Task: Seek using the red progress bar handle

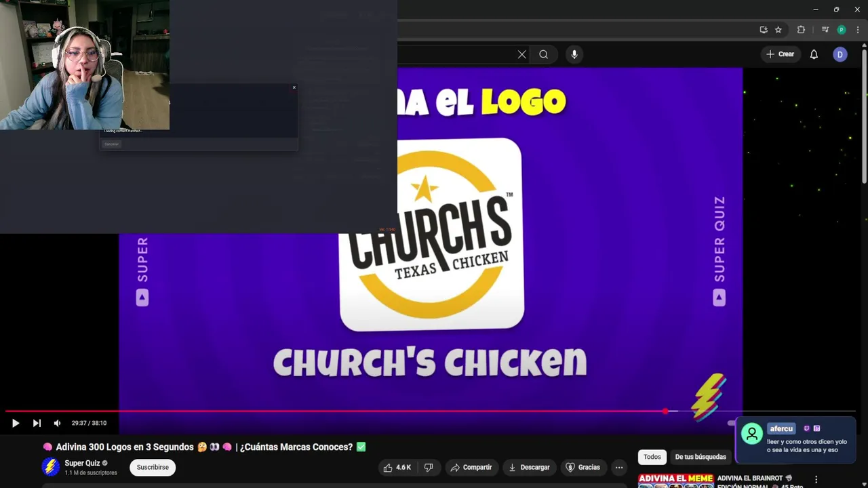Action: (x=665, y=411)
